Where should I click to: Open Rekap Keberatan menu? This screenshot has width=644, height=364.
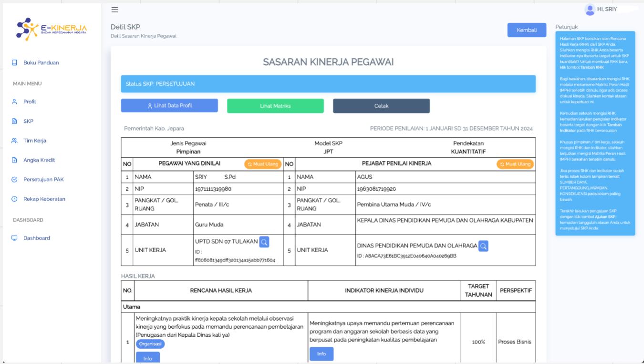pos(44,199)
